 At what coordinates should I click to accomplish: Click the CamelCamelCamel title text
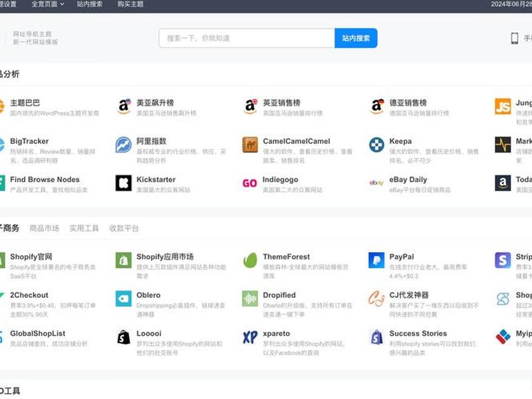tap(297, 141)
